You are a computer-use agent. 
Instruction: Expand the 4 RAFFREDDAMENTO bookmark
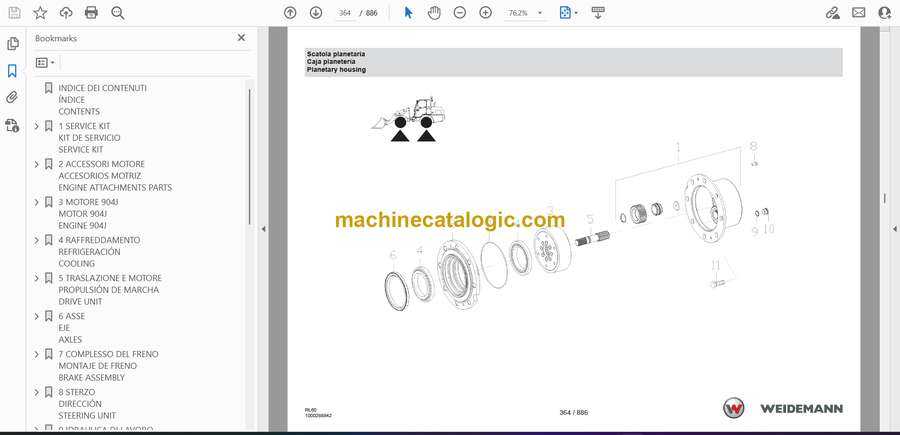pyautogui.click(x=37, y=240)
